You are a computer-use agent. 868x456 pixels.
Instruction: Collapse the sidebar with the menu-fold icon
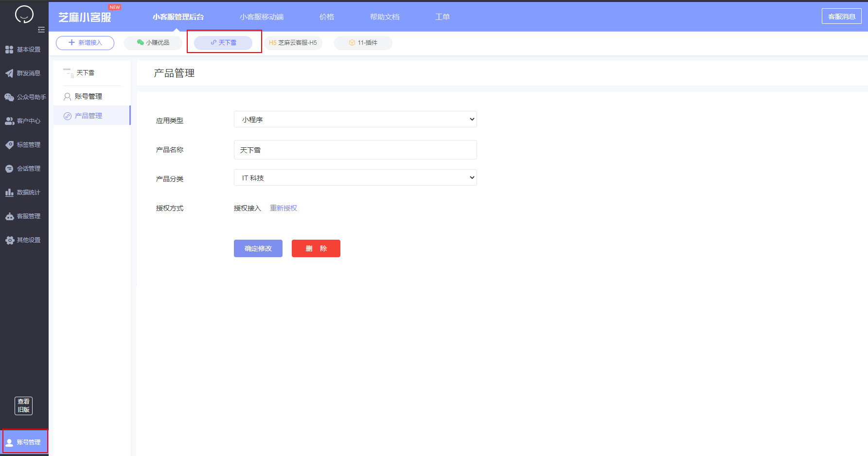point(41,30)
